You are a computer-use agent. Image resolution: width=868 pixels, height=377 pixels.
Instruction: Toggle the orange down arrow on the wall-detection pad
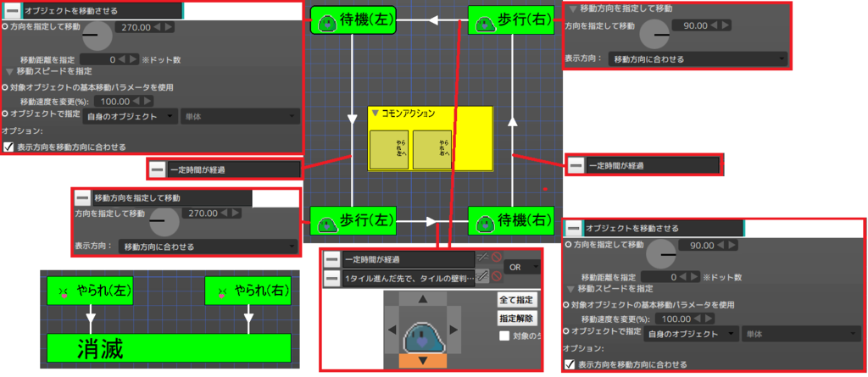tap(423, 361)
